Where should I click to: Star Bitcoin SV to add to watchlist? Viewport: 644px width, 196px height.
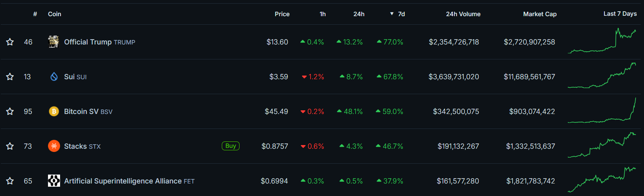[10, 112]
